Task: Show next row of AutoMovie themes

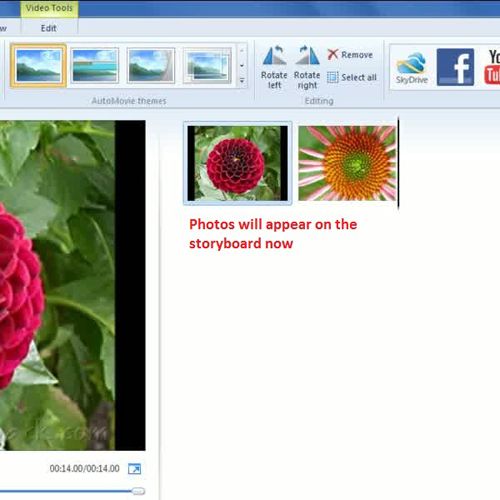Action: tap(242, 66)
